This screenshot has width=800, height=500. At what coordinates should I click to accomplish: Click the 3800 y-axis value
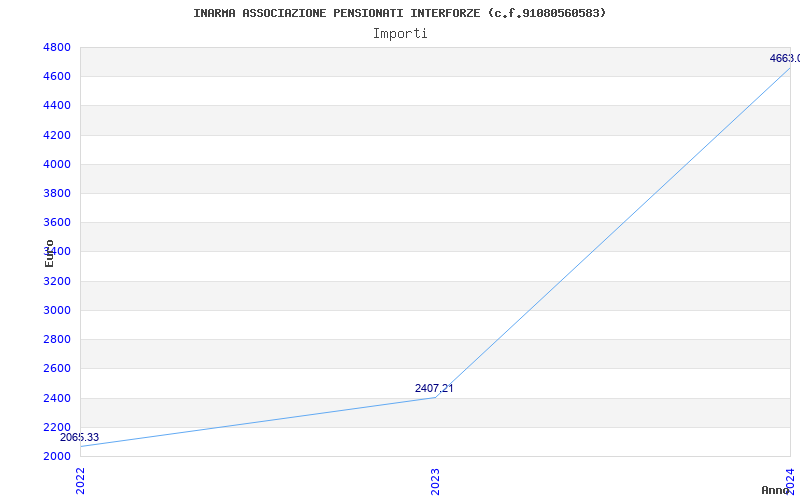57,193
